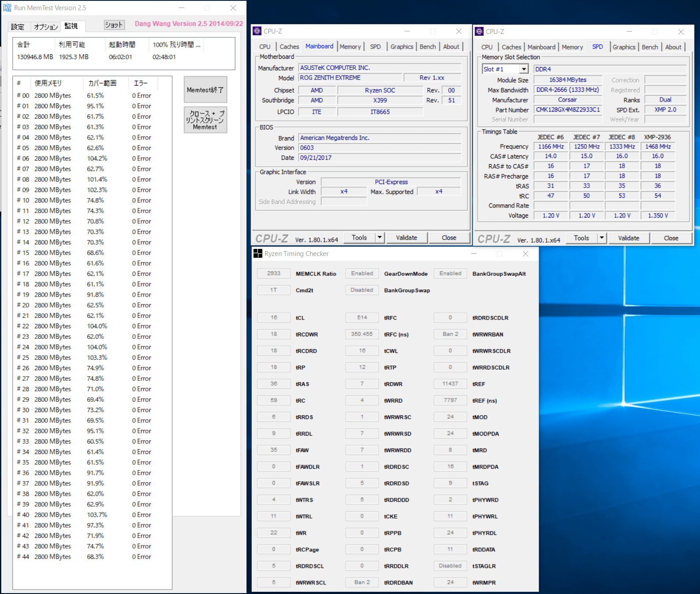The height and width of the screenshot is (594, 700).
Task: Open Graphics tab in Mainboard CPU-Z window
Action: [402, 46]
